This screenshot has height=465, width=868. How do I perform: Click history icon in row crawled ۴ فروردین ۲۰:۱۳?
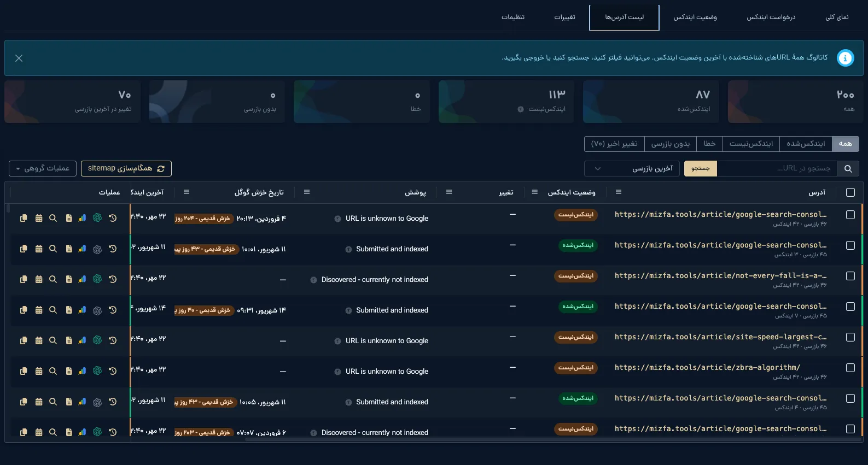coord(113,218)
